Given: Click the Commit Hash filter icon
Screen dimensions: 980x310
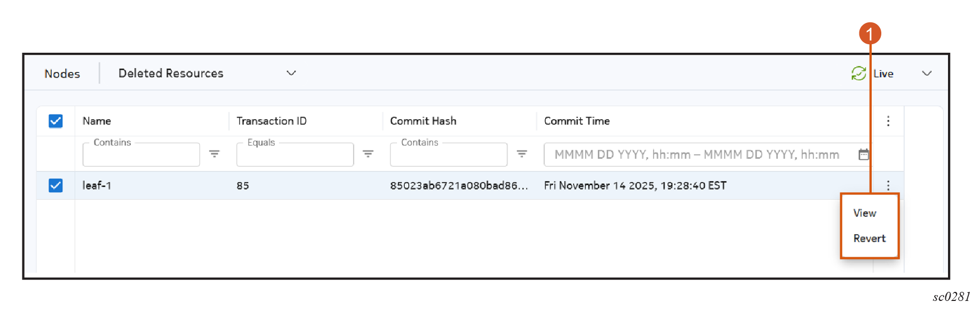Looking at the screenshot, I should pyautogui.click(x=522, y=154).
